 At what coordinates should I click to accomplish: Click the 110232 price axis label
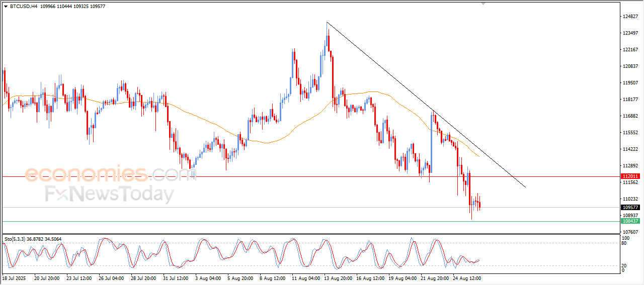click(630, 199)
